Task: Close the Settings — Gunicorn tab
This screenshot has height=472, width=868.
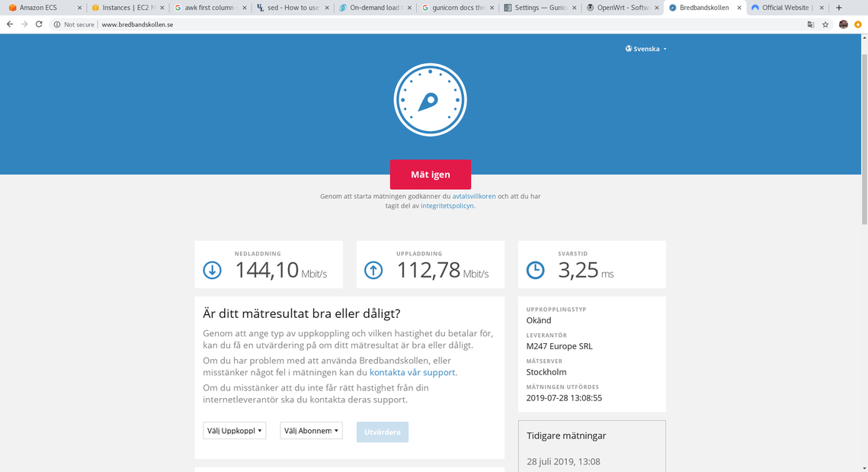Action: (x=575, y=8)
